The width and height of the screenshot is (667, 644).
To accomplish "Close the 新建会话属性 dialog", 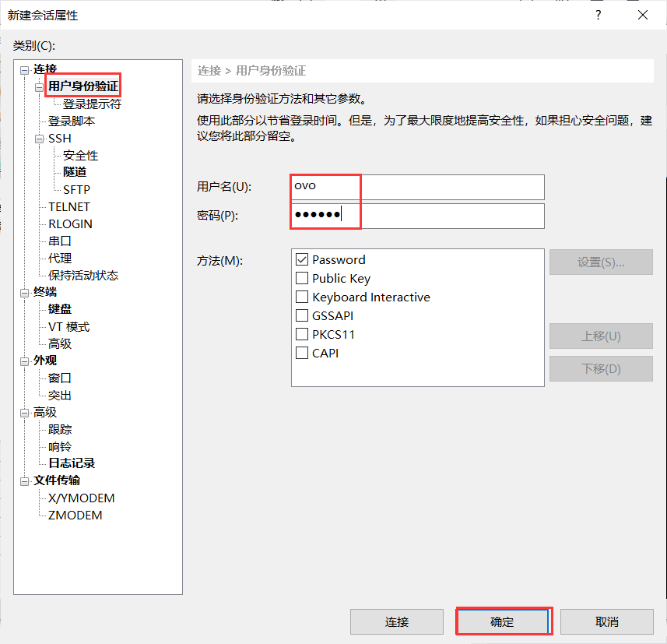I will (643, 16).
